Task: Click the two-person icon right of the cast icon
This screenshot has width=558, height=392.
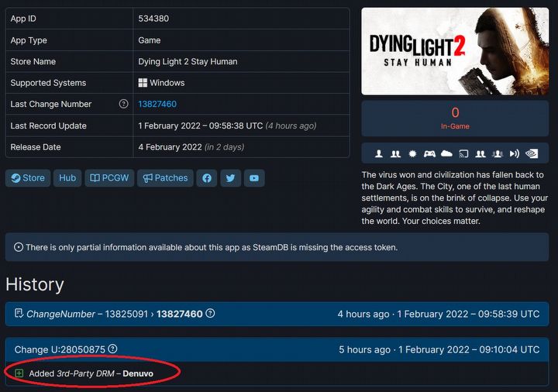Action: coord(480,153)
